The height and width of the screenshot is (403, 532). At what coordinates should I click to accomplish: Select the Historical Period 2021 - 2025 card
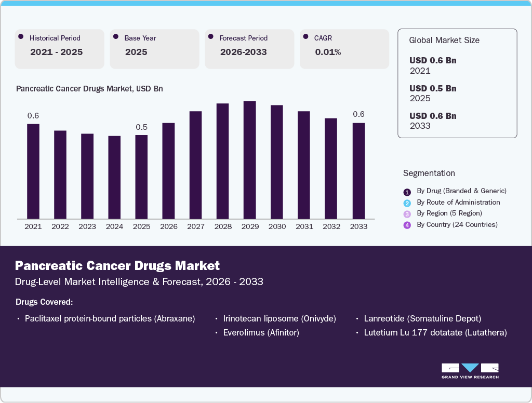click(59, 49)
